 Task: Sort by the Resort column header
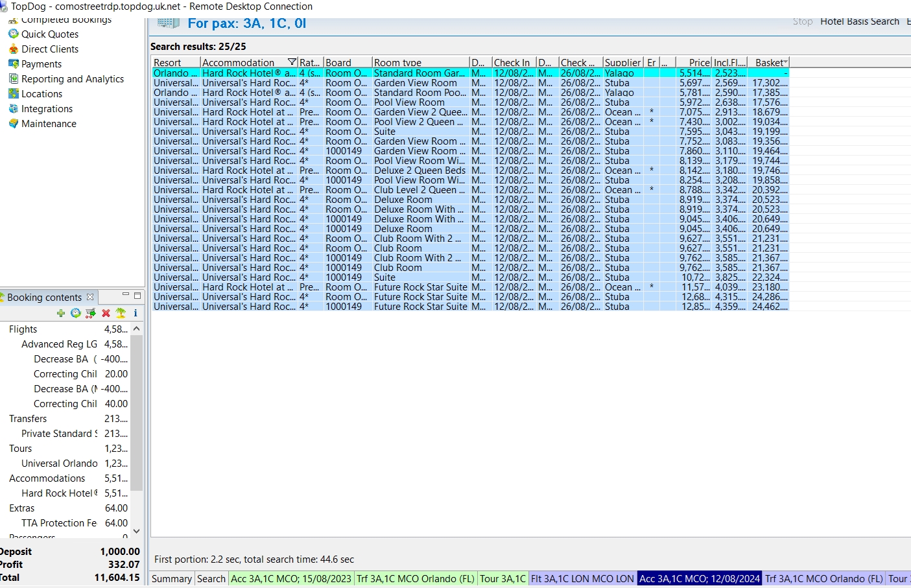(x=176, y=62)
